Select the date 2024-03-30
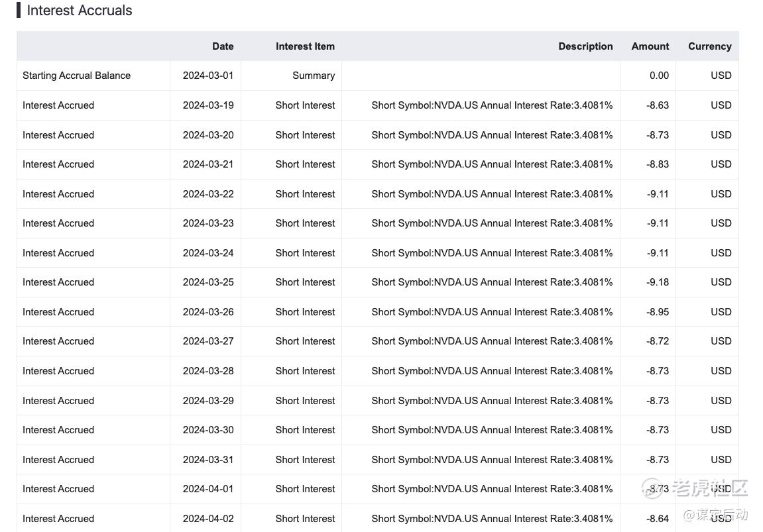Image resolution: width=763 pixels, height=532 pixels. pyautogui.click(x=208, y=430)
